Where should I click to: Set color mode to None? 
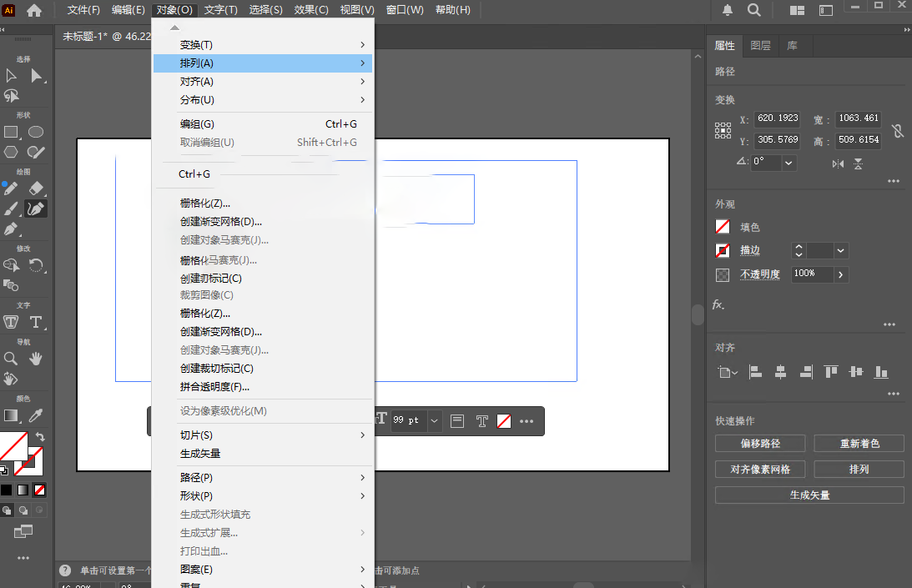pos(39,490)
